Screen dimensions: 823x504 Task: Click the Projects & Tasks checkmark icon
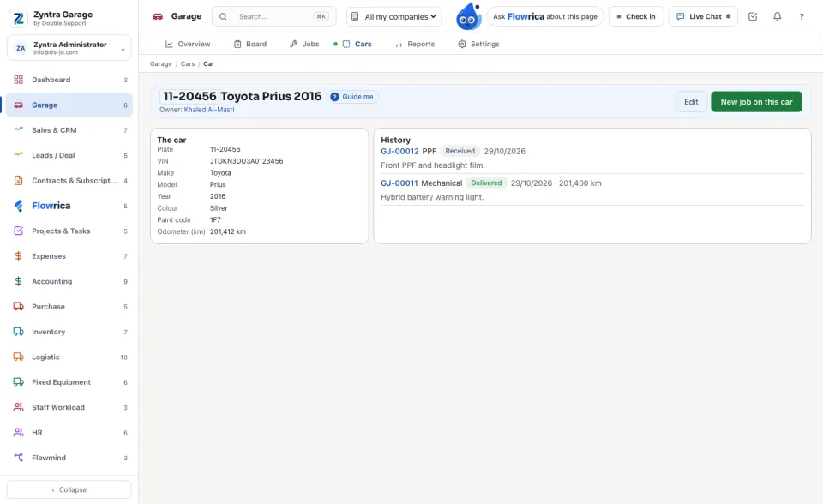[18, 231]
